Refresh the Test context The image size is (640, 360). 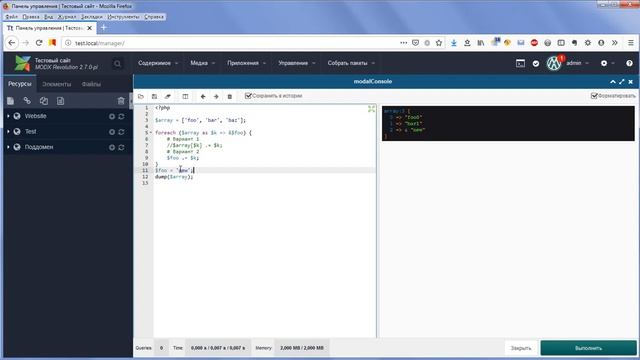point(121,132)
